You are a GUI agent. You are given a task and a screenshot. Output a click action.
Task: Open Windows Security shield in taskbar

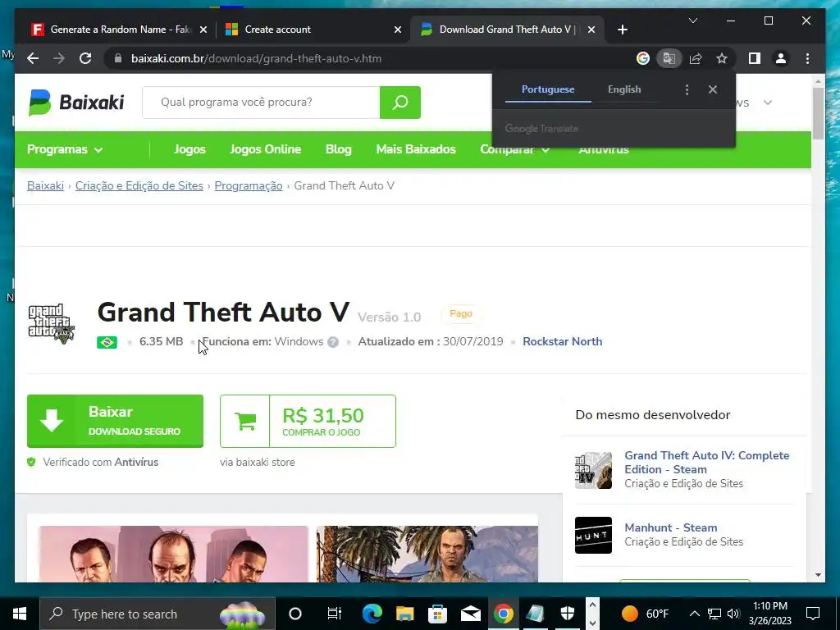point(568,614)
